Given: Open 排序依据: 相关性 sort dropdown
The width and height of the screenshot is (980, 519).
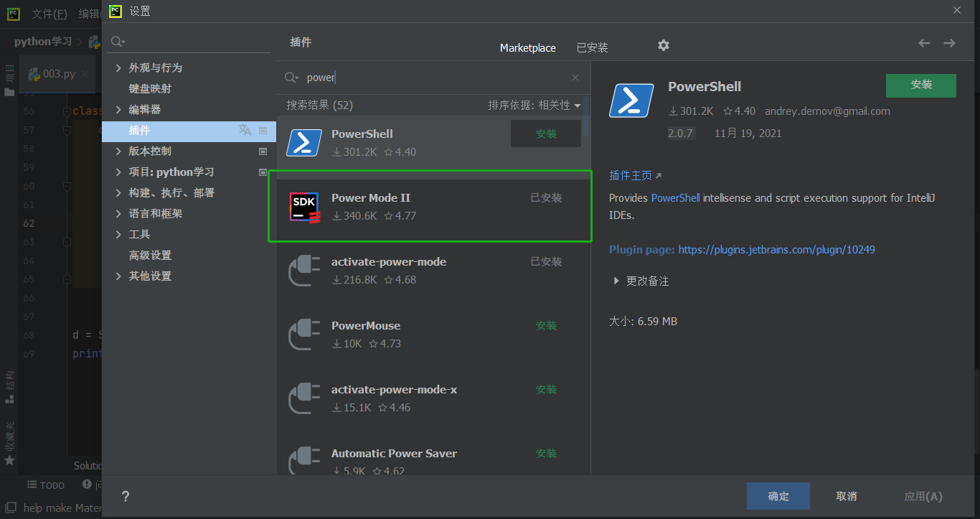Looking at the screenshot, I should pyautogui.click(x=534, y=106).
